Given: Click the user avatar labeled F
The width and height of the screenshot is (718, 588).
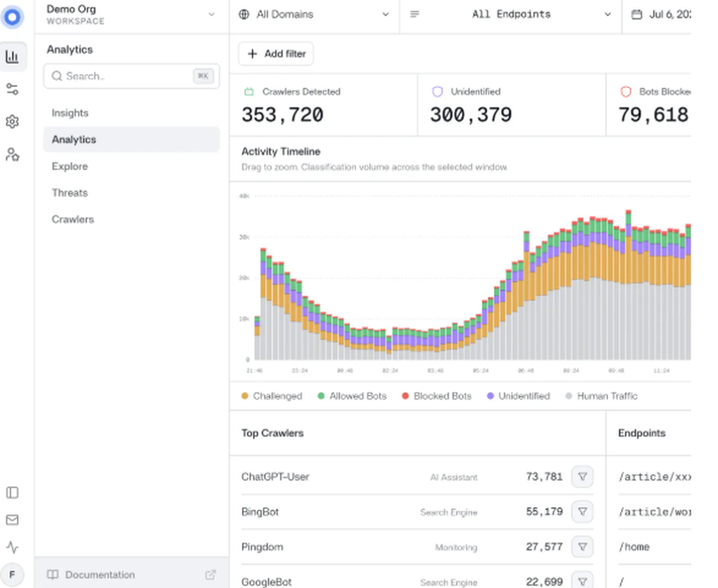Looking at the screenshot, I should click(12, 574).
